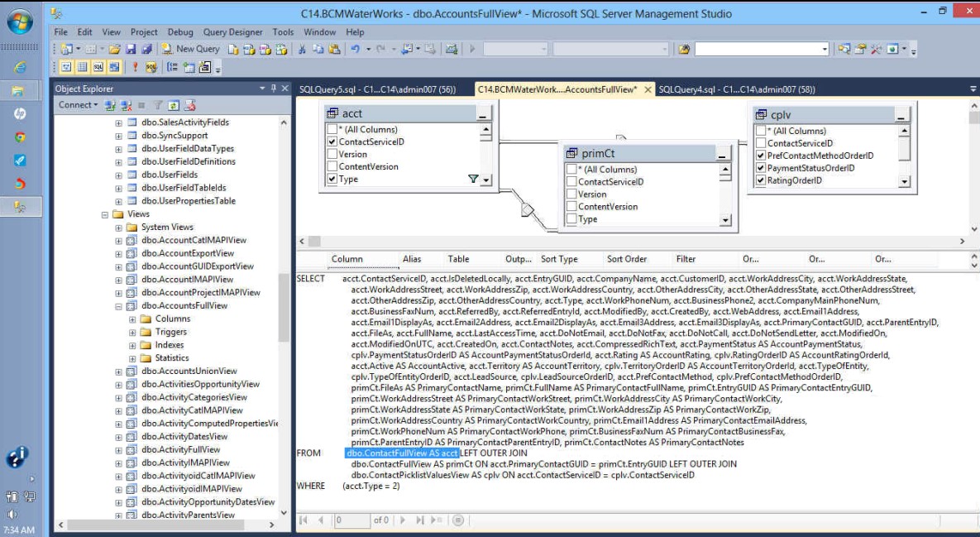Collapse the dbo.AccountsFullView node

119,306
